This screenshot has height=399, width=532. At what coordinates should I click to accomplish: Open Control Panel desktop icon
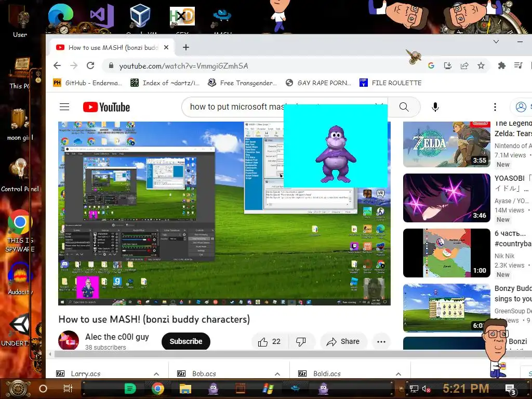click(x=20, y=175)
